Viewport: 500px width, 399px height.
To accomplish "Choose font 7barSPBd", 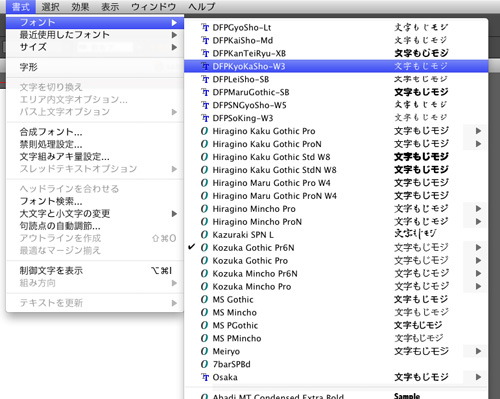I will click(336, 364).
